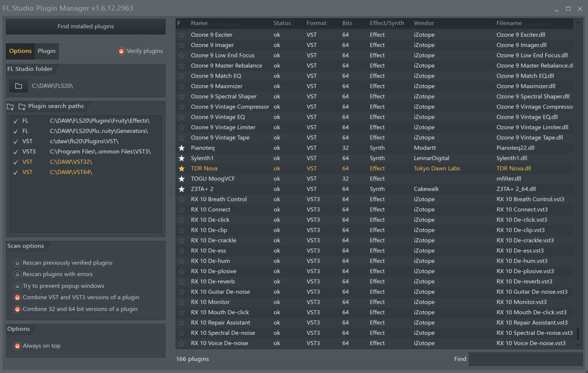The image size is (588, 373).
Task: Uncheck the C:\DAW\VST64\ search path
Action: point(15,172)
